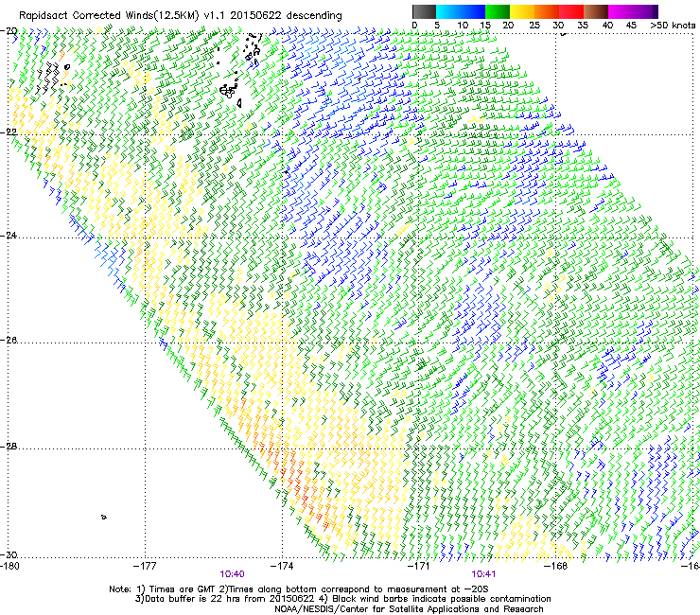The image size is (700, 615).
Task: Click the magenta 40-45 knots legend swatch
Action: point(621,11)
